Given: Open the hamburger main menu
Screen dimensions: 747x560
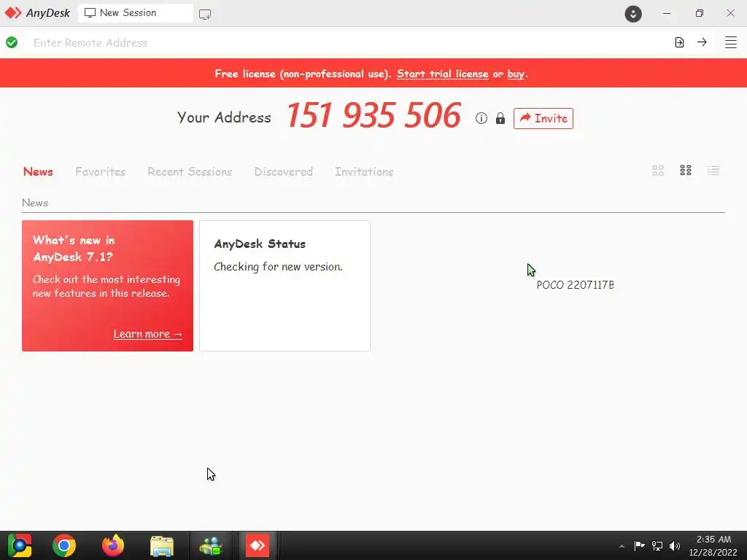Looking at the screenshot, I should point(731,42).
